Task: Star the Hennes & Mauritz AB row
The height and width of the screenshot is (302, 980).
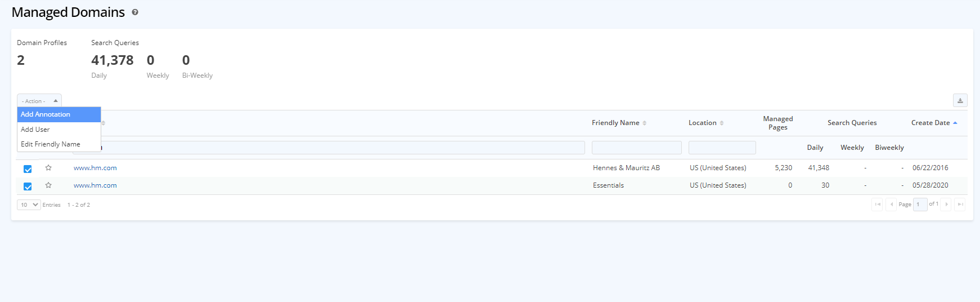Action: pos(48,168)
